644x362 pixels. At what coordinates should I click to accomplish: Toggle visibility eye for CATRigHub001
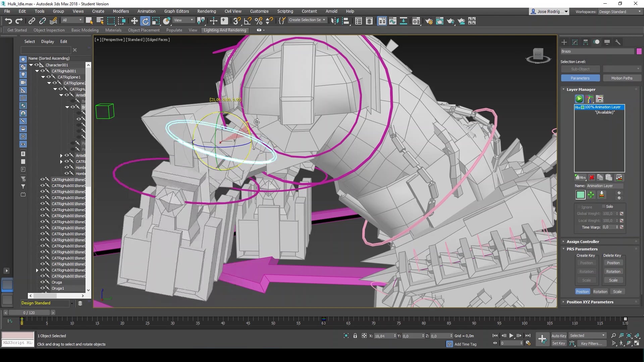point(43,71)
